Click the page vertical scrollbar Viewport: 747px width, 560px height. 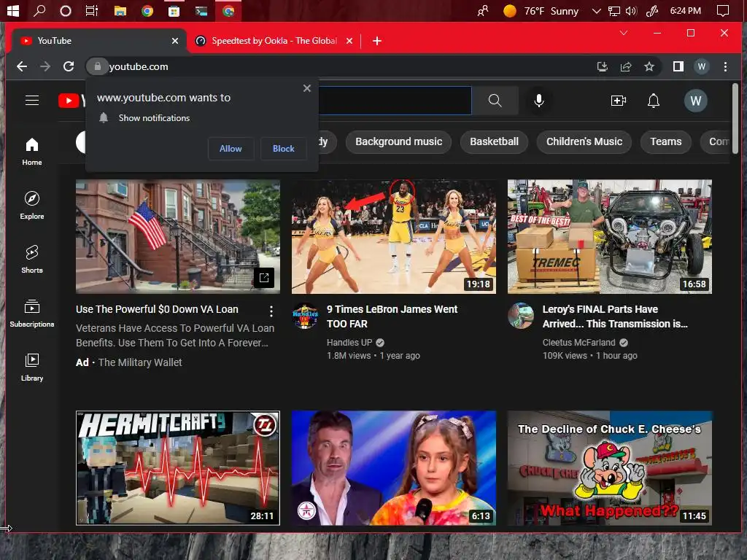735,119
